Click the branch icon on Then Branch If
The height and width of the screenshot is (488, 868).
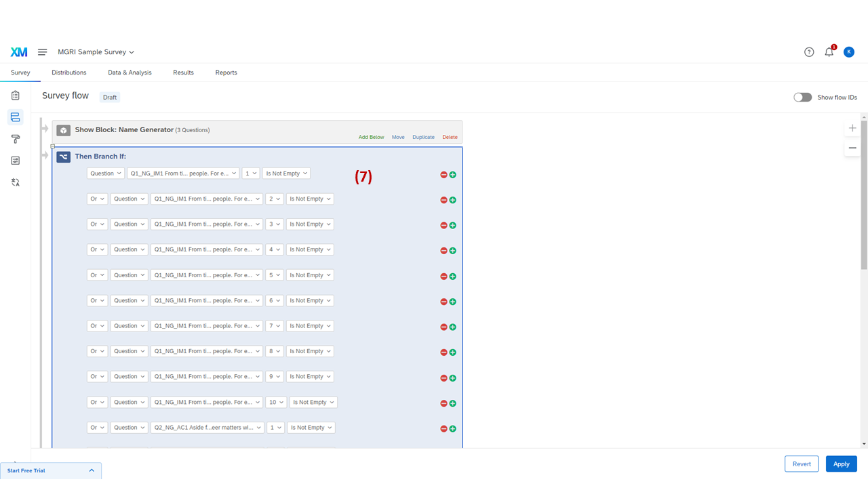[x=63, y=156]
